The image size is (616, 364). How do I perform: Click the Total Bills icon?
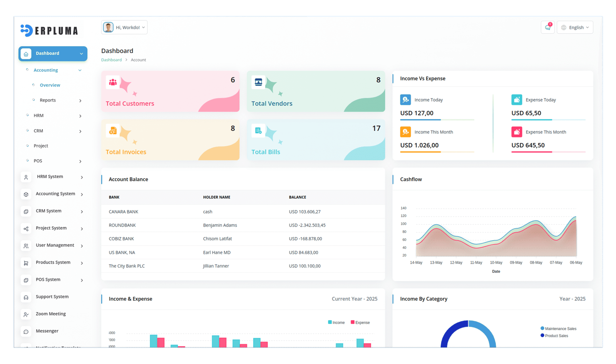258,131
